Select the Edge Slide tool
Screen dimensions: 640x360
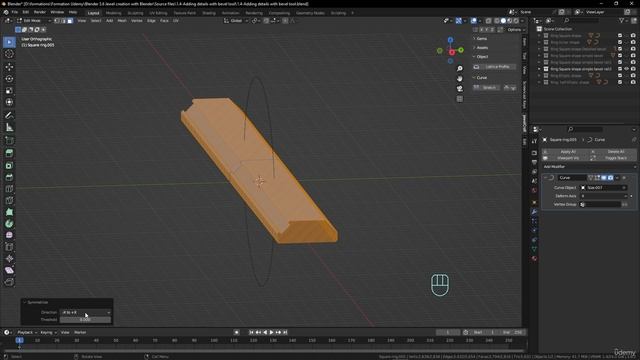pyautogui.click(x=9, y=247)
